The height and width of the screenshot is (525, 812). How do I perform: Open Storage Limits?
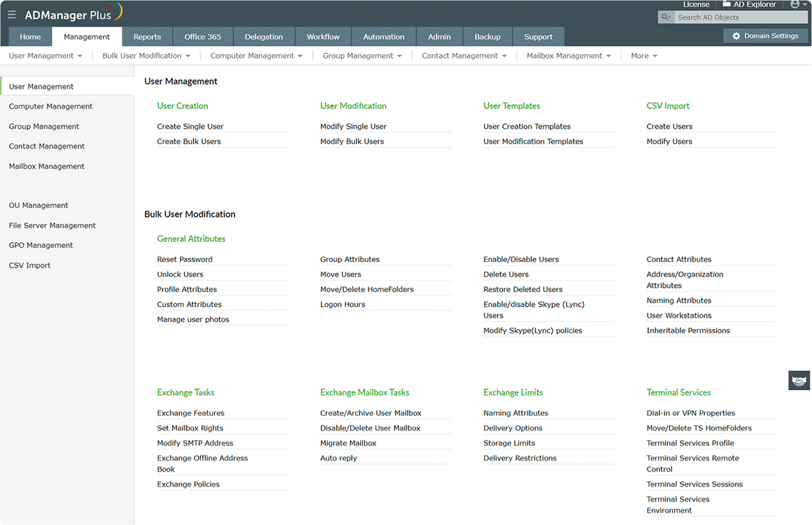pos(509,443)
